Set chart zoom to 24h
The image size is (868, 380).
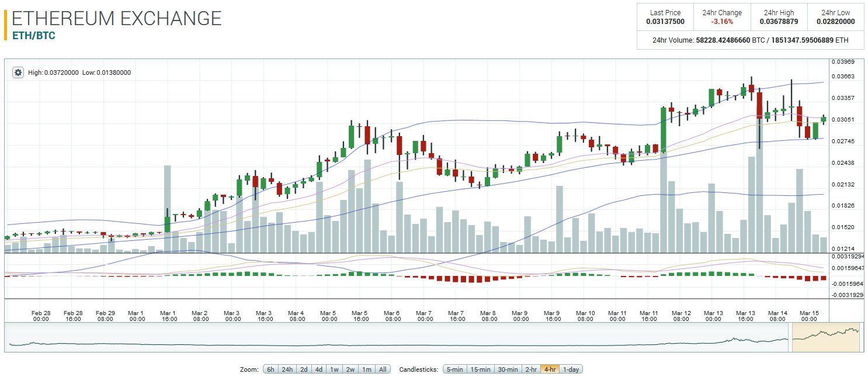coord(287,369)
